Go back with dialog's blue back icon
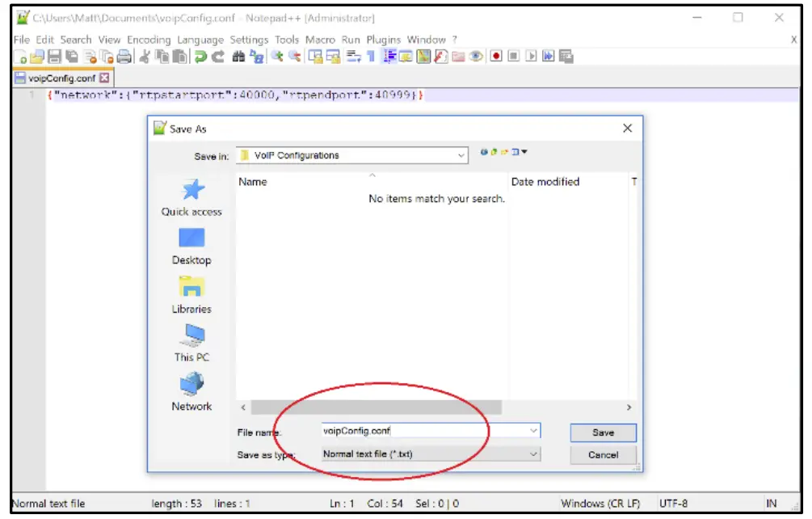Image resolution: width=812 pixels, height=519 pixels. coord(484,152)
